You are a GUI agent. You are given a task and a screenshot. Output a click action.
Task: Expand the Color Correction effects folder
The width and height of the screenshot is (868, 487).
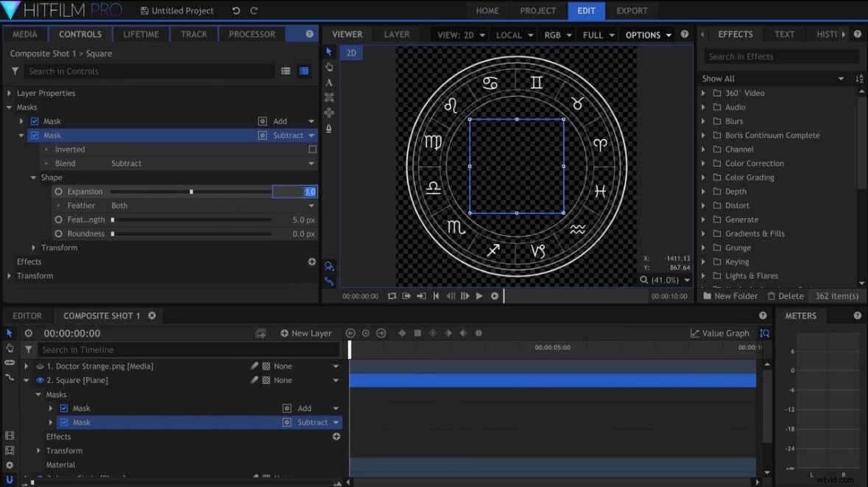pyautogui.click(x=705, y=163)
